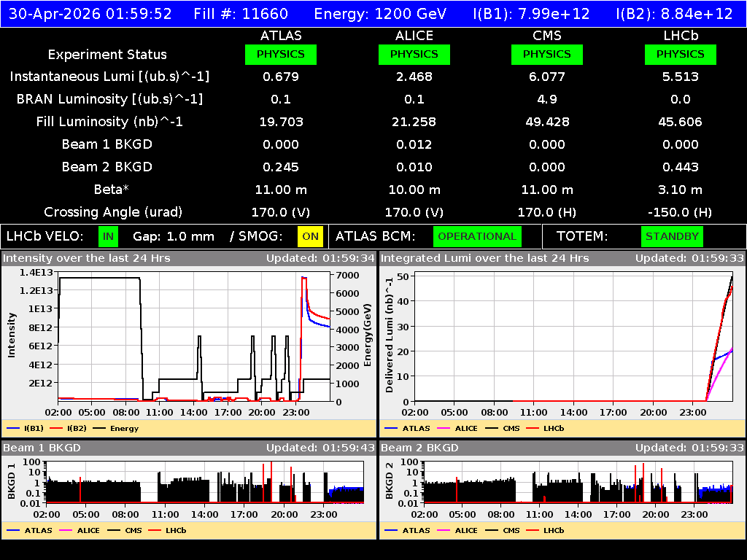Click the Instantaneous Lumi row label
Screen dimensions: 747x560
109,77
